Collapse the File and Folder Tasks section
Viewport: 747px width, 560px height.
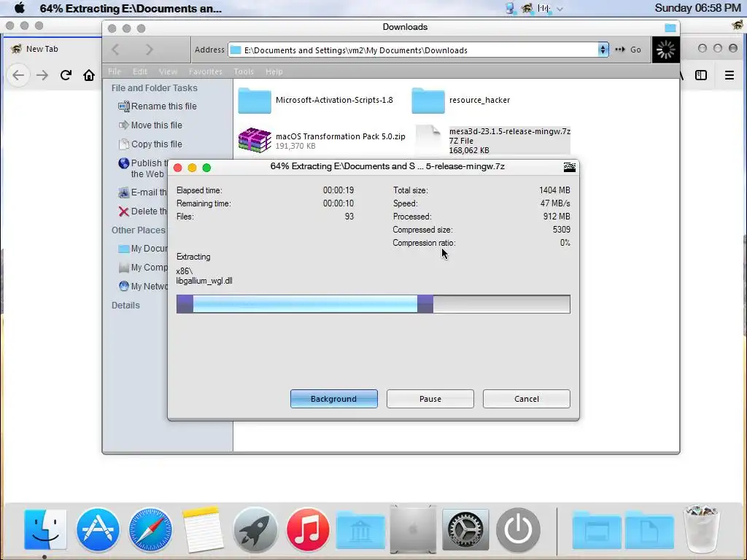click(x=155, y=88)
